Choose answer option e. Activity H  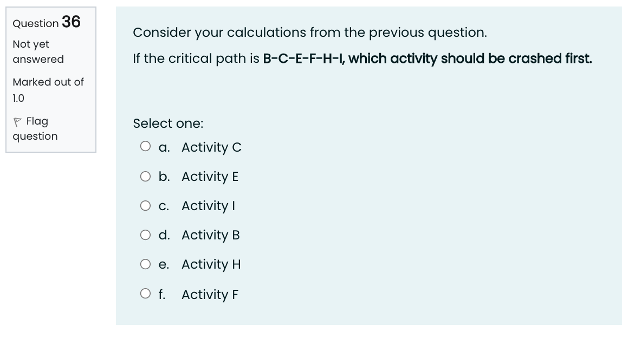click(211, 264)
